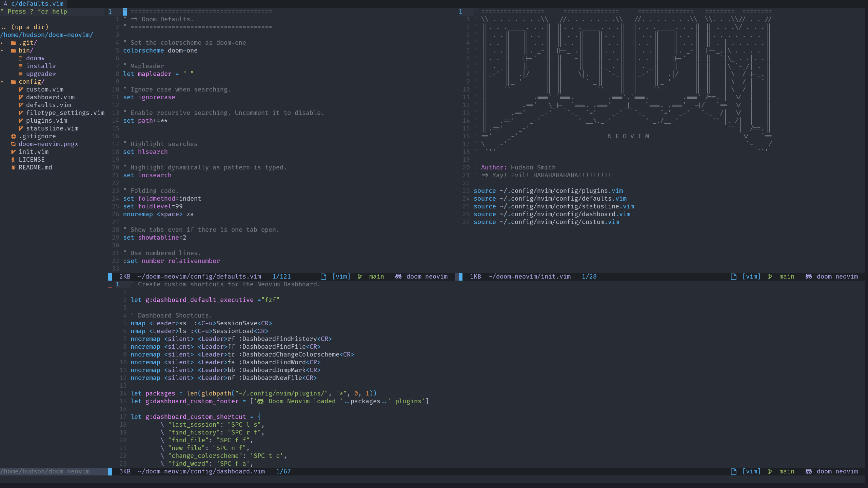
Task: Click the git branch icon in init.vim statusline
Action: [770, 277]
